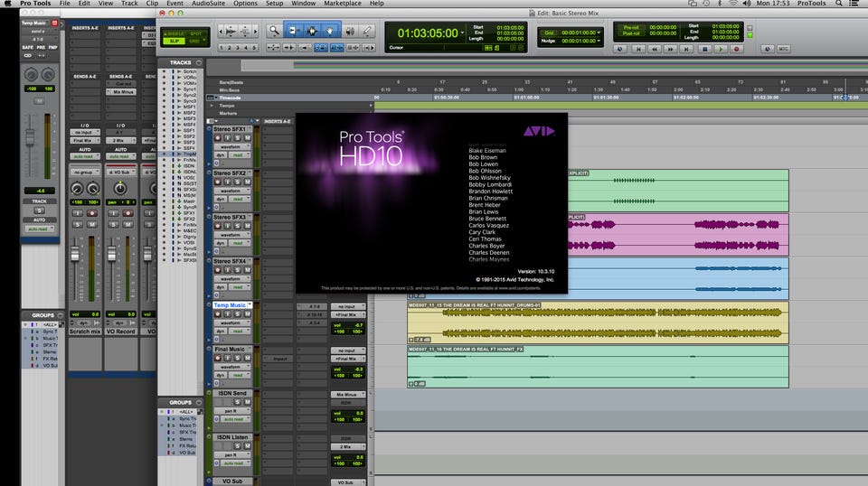Recall zoom preset 5
The image size is (868, 486).
[x=254, y=48]
